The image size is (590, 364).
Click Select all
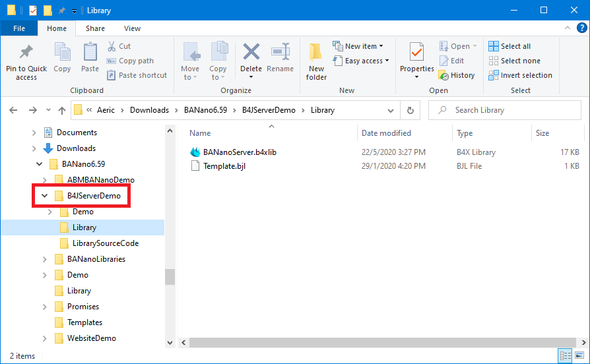(509, 46)
